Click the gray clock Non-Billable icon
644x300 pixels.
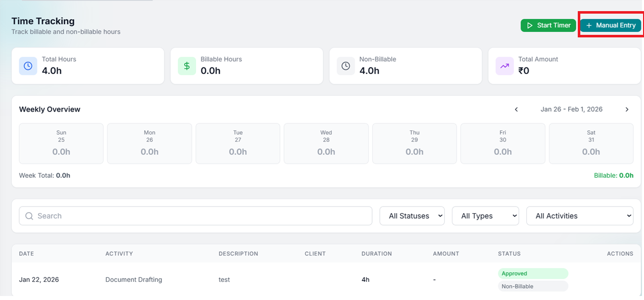tap(346, 66)
